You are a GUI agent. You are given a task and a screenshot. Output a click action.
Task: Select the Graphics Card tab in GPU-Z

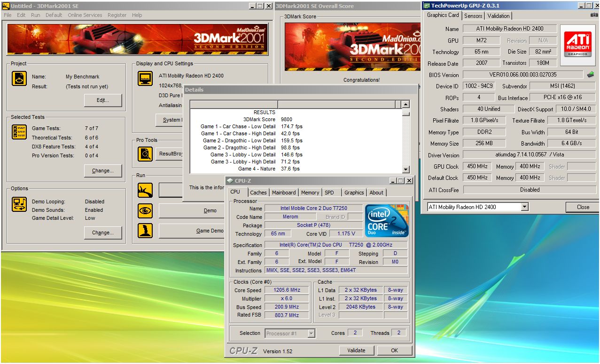443,15
